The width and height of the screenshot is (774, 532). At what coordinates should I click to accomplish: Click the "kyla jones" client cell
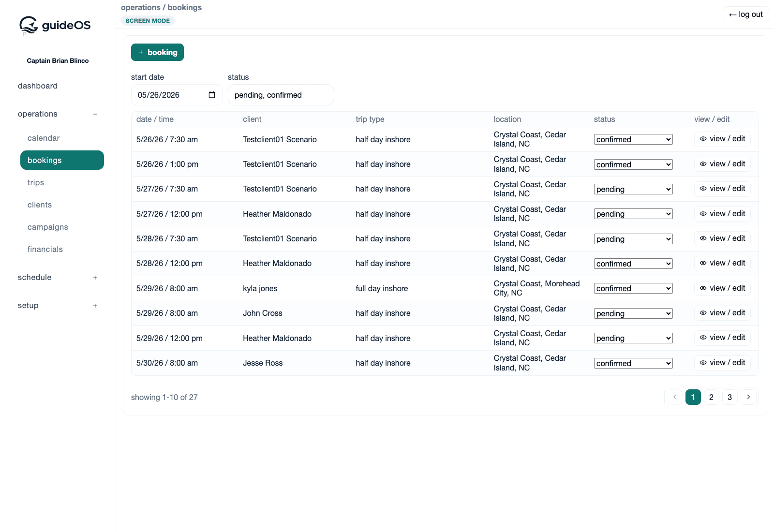(260, 288)
